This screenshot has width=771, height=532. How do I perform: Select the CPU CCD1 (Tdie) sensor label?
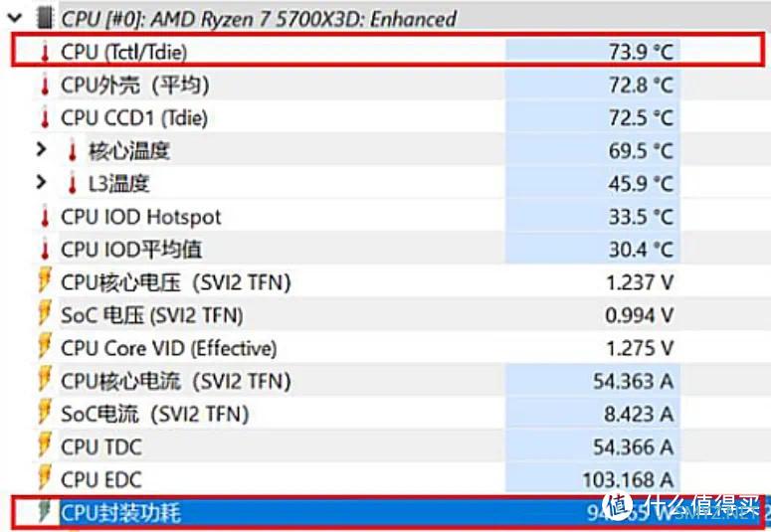tap(134, 118)
